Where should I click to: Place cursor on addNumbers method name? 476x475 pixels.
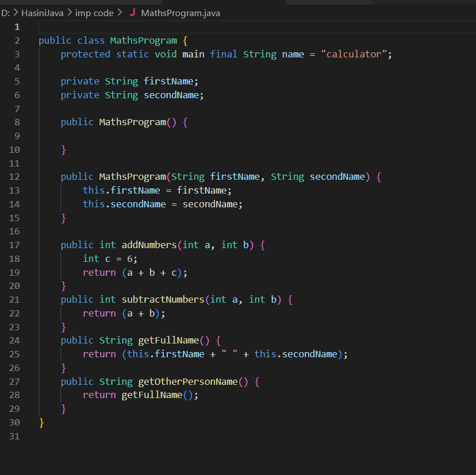coord(149,245)
